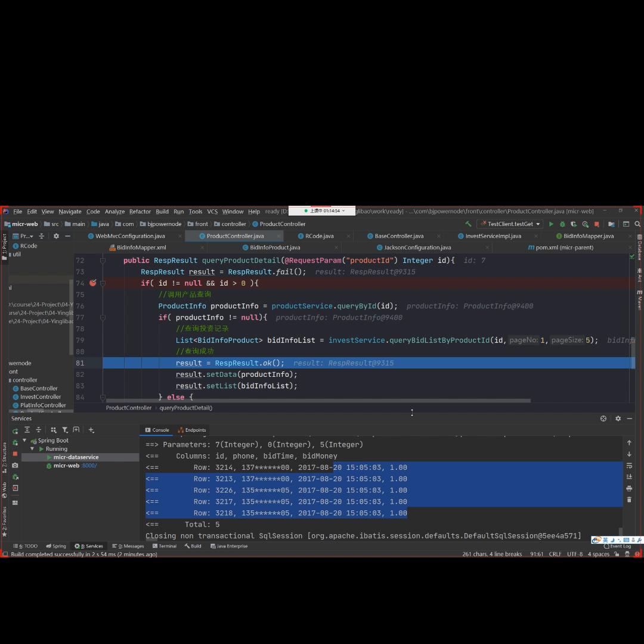Add service with plus icon
The image size is (644, 644).
(x=91, y=429)
